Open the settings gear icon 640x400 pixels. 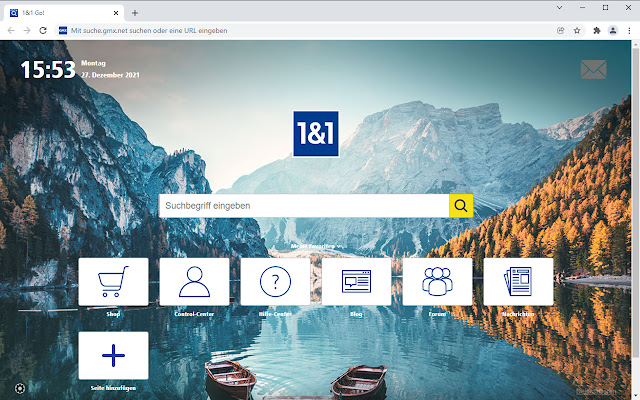pyautogui.click(x=20, y=388)
